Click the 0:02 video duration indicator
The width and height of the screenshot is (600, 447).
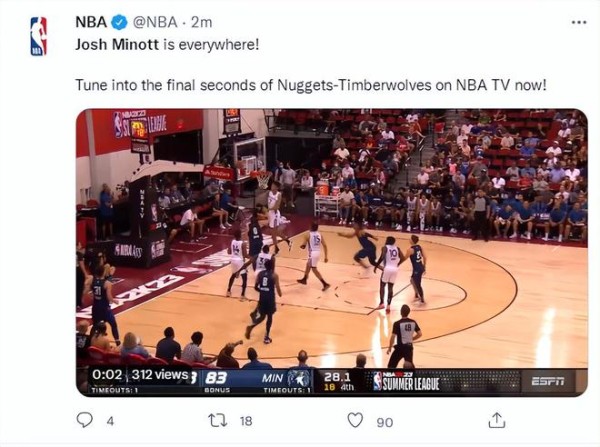(x=107, y=375)
